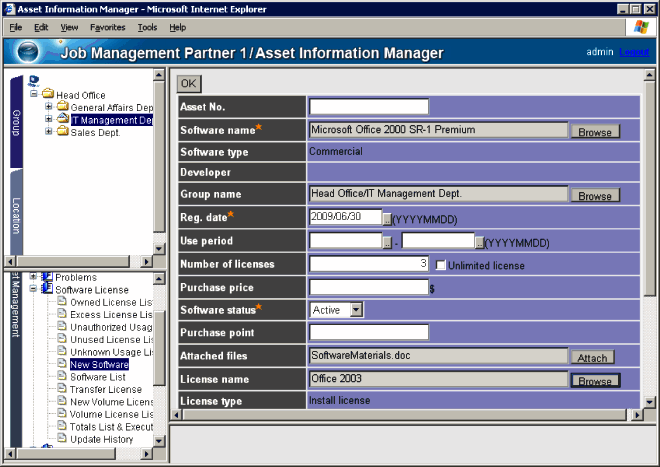
Task: Click the Head Office folder icon
Action: pos(48,93)
